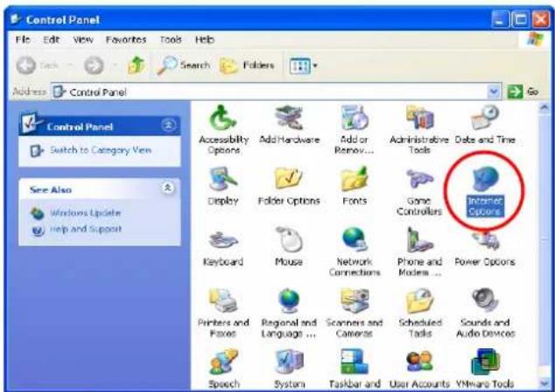Go up one folder level

137,66
